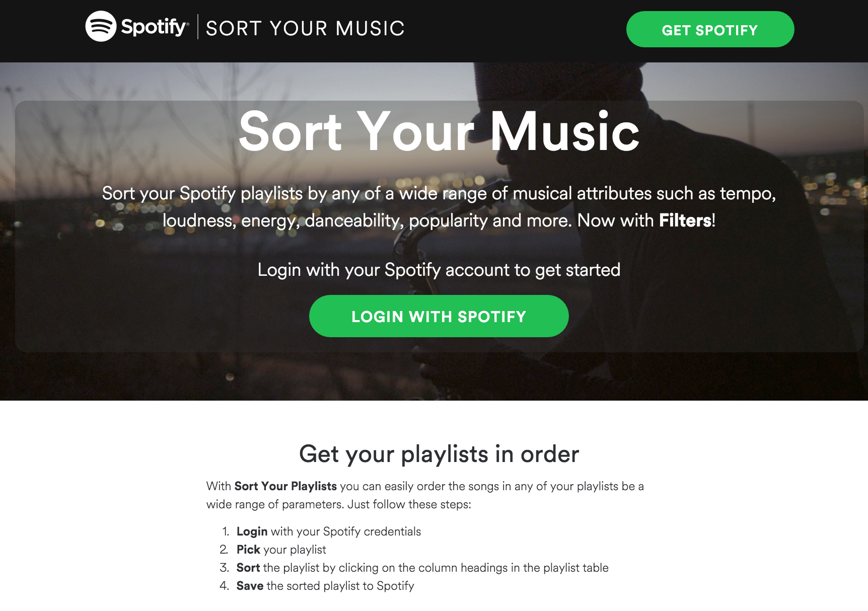Click the bold Filters word
Screen dimensions: 868x611
(685, 220)
